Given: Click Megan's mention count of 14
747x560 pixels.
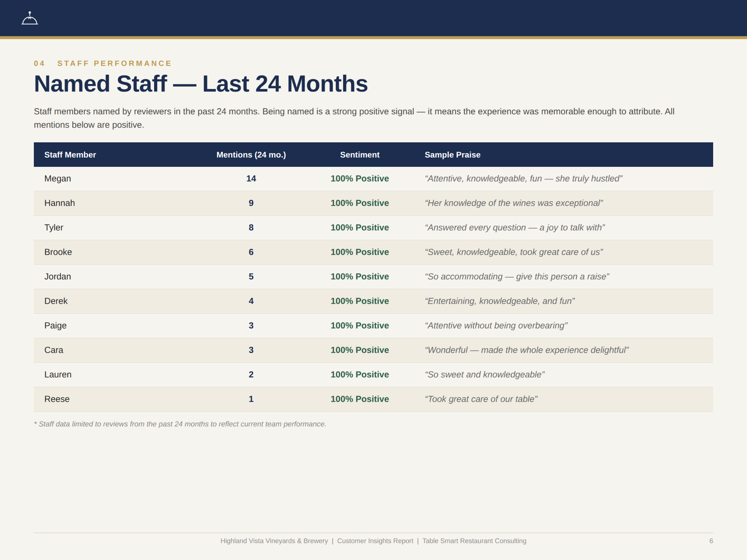Looking at the screenshot, I should 251,178.
